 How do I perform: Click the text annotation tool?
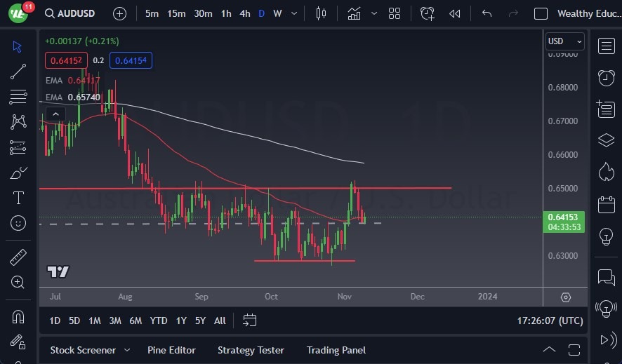tap(18, 198)
